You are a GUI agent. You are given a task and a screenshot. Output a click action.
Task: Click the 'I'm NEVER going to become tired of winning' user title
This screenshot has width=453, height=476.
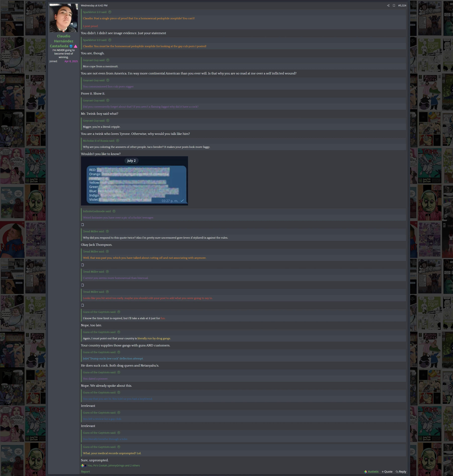(64, 54)
